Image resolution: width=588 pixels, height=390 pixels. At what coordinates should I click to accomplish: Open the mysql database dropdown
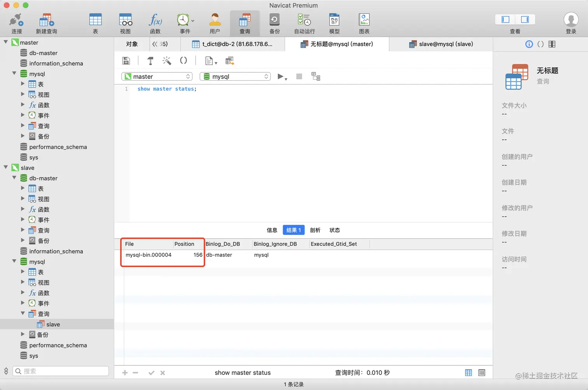(235, 77)
